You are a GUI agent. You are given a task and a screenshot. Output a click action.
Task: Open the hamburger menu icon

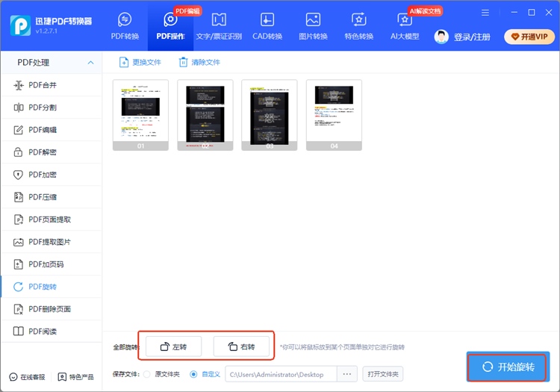485,13
